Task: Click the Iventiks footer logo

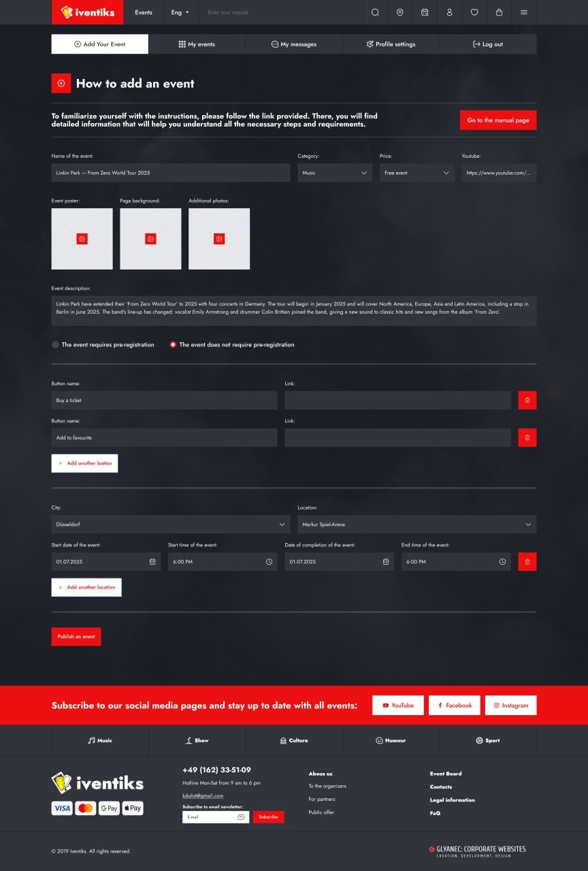Action: 97,783
